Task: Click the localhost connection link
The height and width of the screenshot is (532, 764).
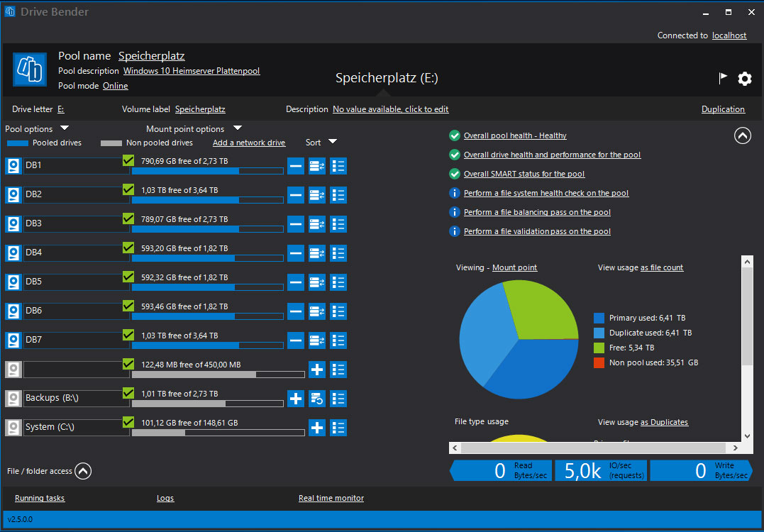Action: [x=729, y=35]
